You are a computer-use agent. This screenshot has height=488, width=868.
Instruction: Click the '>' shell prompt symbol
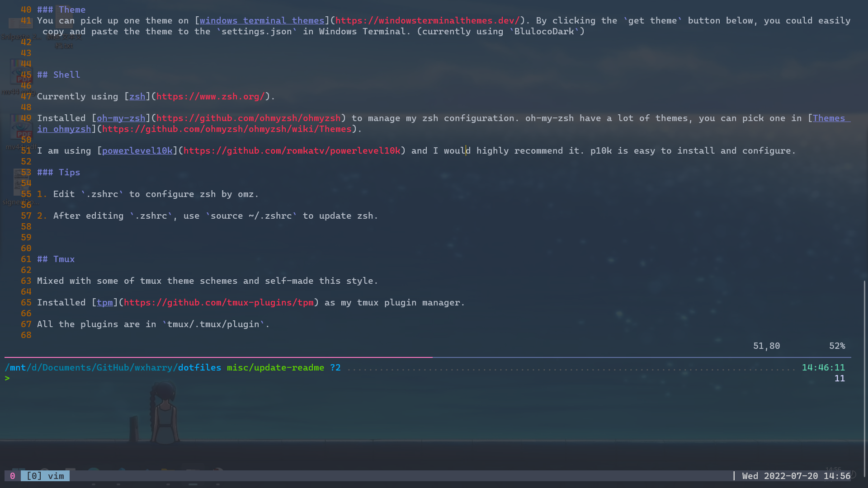[7, 379]
